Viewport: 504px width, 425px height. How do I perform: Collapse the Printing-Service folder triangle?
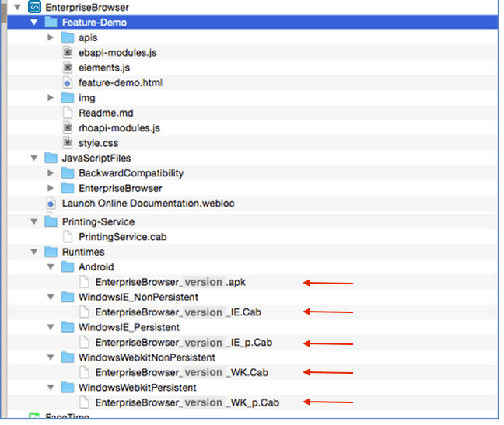point(33,221)
